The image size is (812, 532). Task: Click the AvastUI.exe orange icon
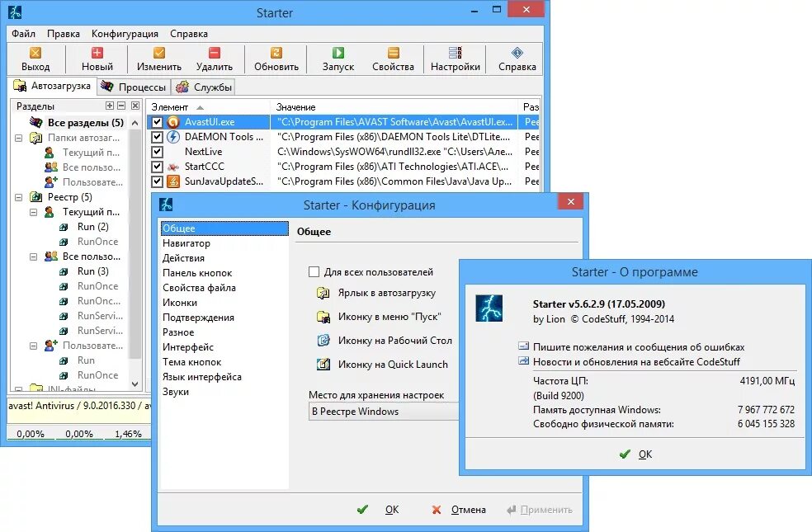[173, 122]
